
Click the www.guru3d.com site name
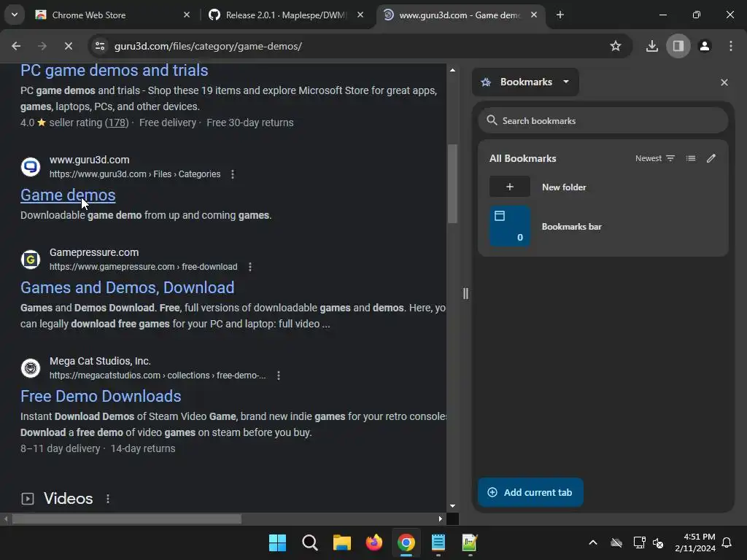click(x=90, y=160)
